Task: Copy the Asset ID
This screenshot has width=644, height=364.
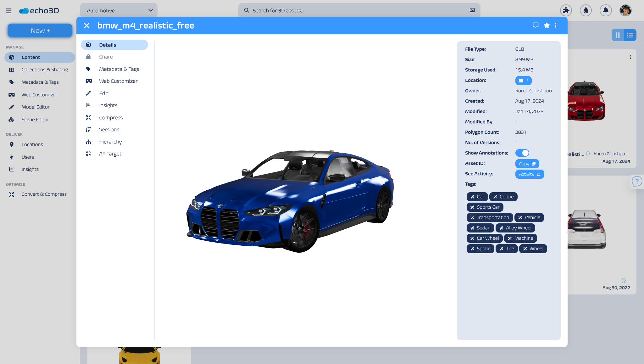Action: (527, 164)
